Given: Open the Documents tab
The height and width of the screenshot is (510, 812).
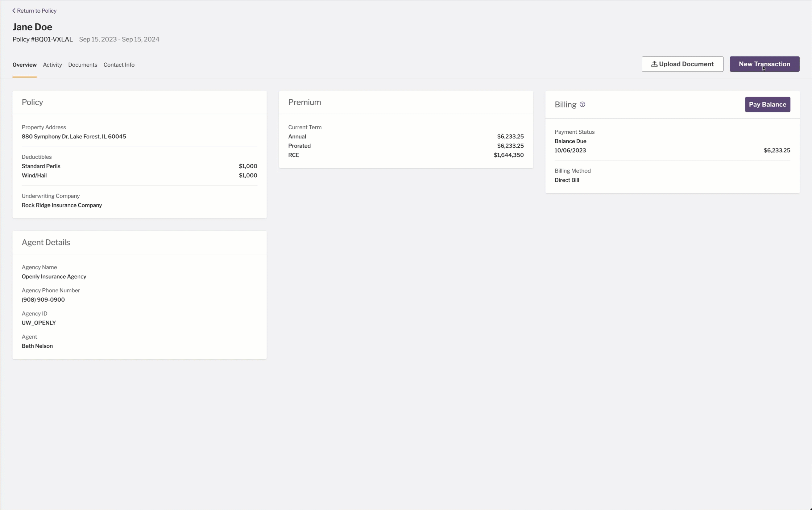Looking at the screenshot, I should pyautogui.click(x=83, y=65).
